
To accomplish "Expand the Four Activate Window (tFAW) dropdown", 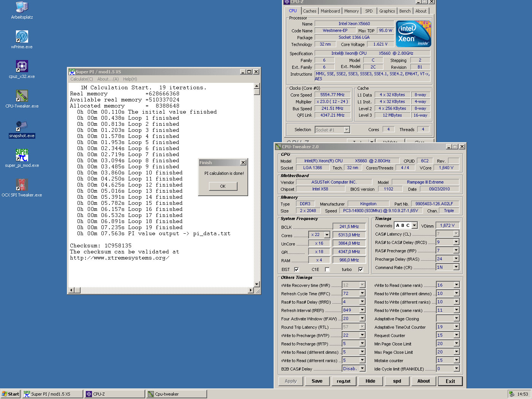I will 363,318.
